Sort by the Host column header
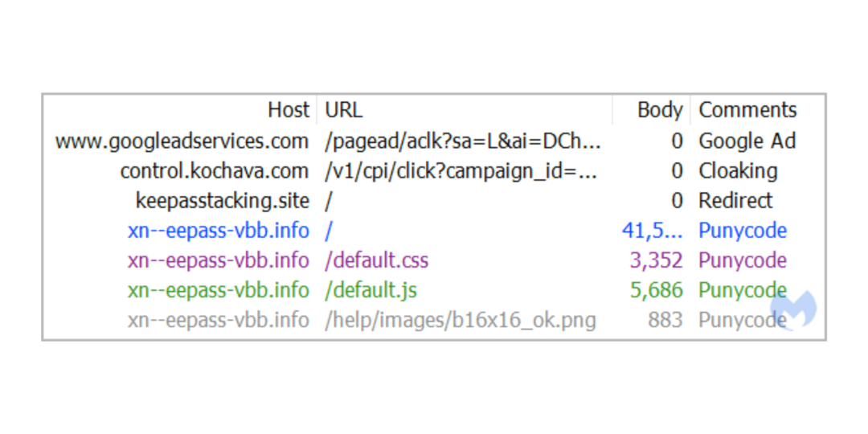The image size is (868, 434). 288,110
